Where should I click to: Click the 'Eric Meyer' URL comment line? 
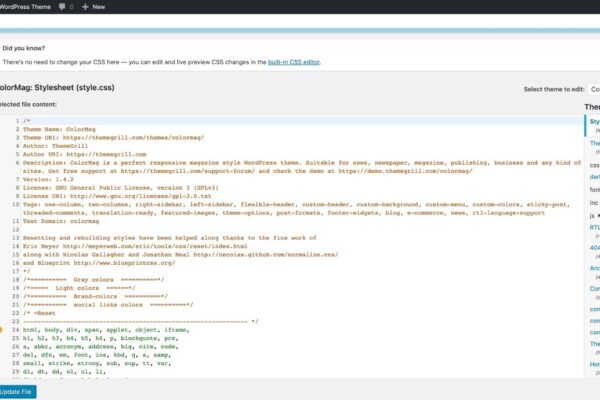(135, 247)
